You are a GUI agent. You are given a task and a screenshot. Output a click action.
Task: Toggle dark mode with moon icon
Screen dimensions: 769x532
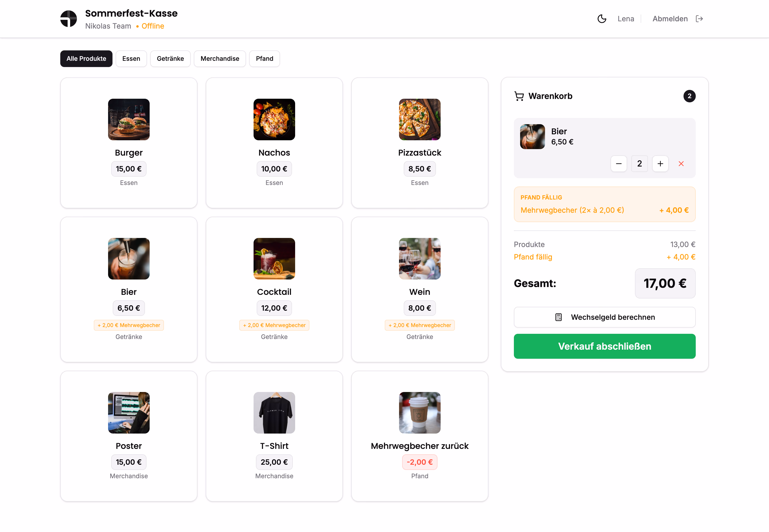pos(602,19)
